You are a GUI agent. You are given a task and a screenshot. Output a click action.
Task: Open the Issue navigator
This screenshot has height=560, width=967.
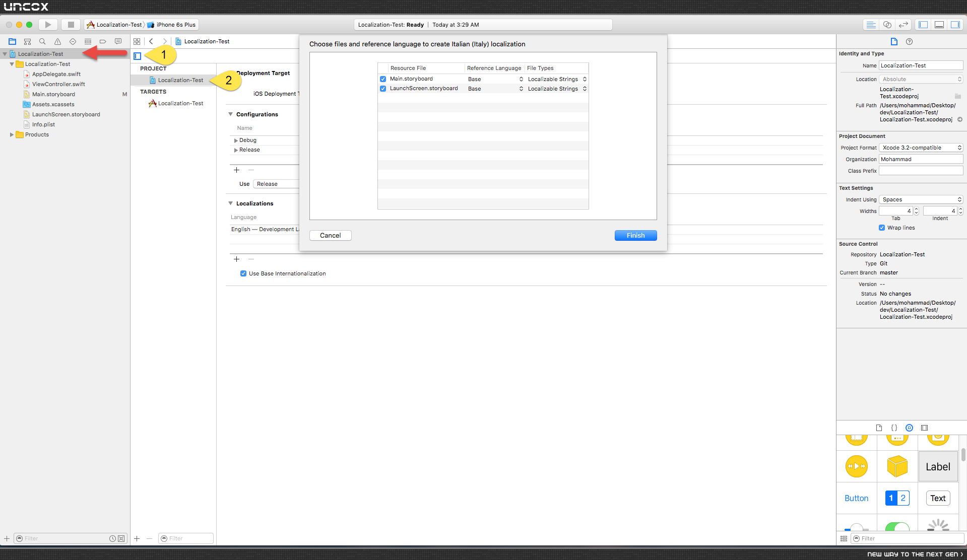(57, 41)
